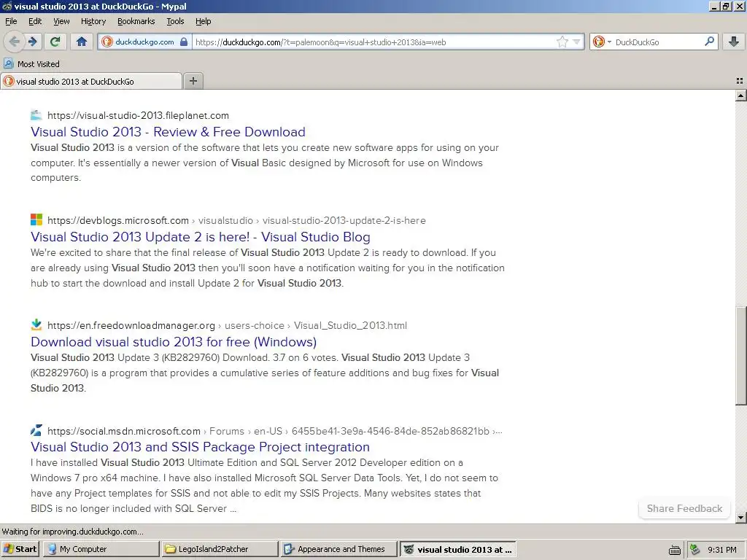Click the DuckDuckGo site identity favicon
The width and height of the screenshot is (747, 560).
[107, 42]
